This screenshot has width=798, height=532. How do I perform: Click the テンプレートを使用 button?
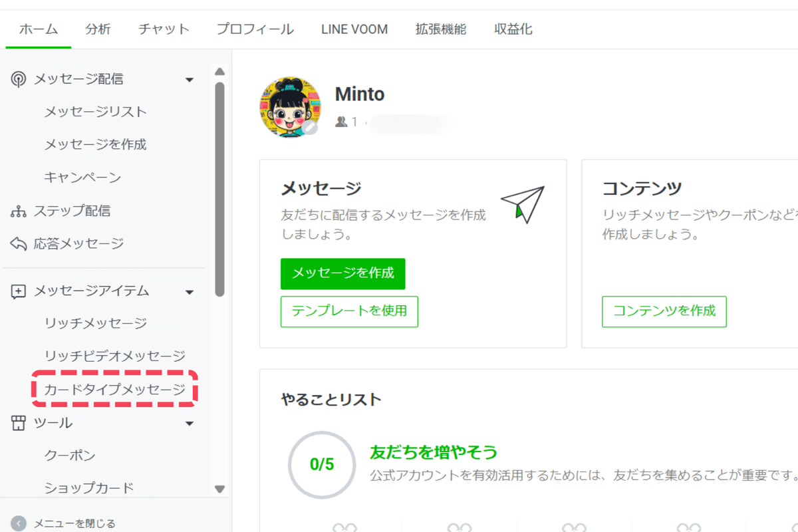pyautogui.click(x=349, y=311)
